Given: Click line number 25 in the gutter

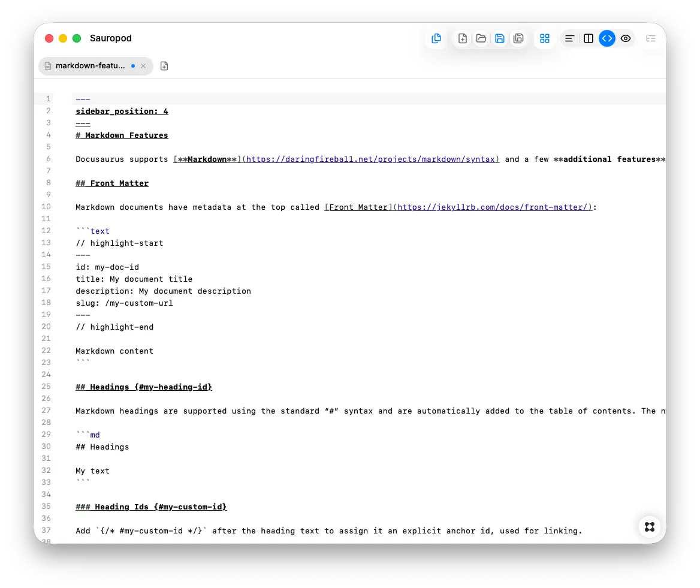Looking at the screenshot, I should (46, 387).
